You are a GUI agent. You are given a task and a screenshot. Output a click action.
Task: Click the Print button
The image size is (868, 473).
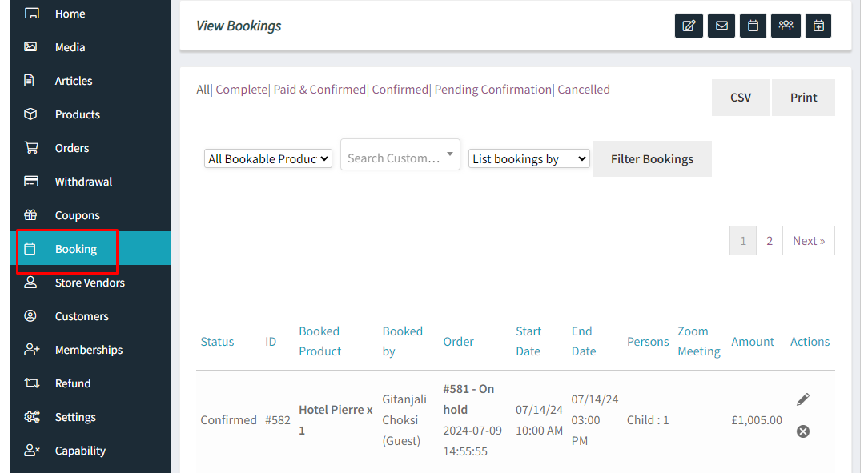(803, 98)
